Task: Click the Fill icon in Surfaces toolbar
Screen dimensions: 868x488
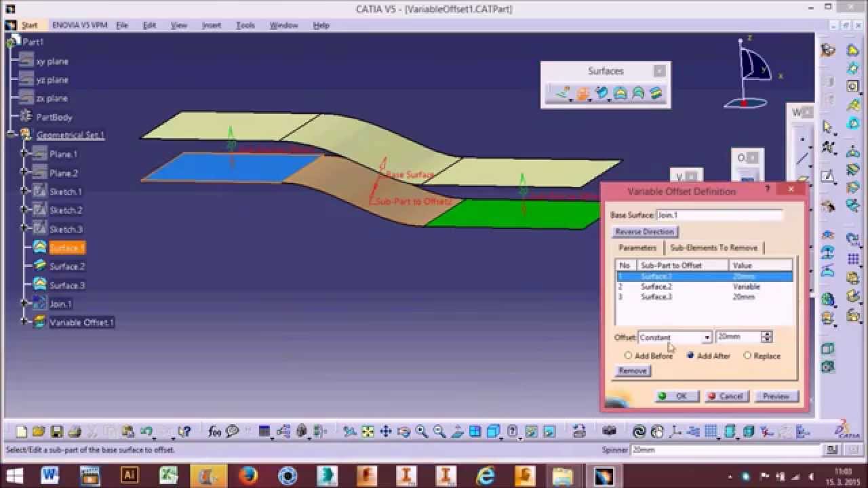Action: tap(620, 93)
